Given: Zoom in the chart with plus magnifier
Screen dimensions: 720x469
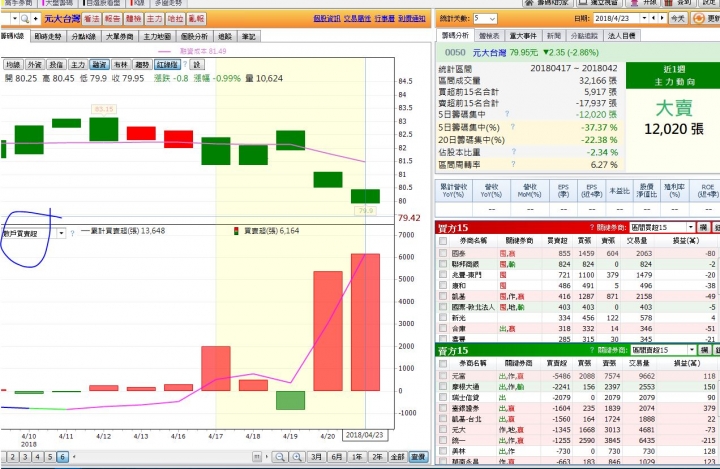Looking at the screenshot, I should [297, 457].
